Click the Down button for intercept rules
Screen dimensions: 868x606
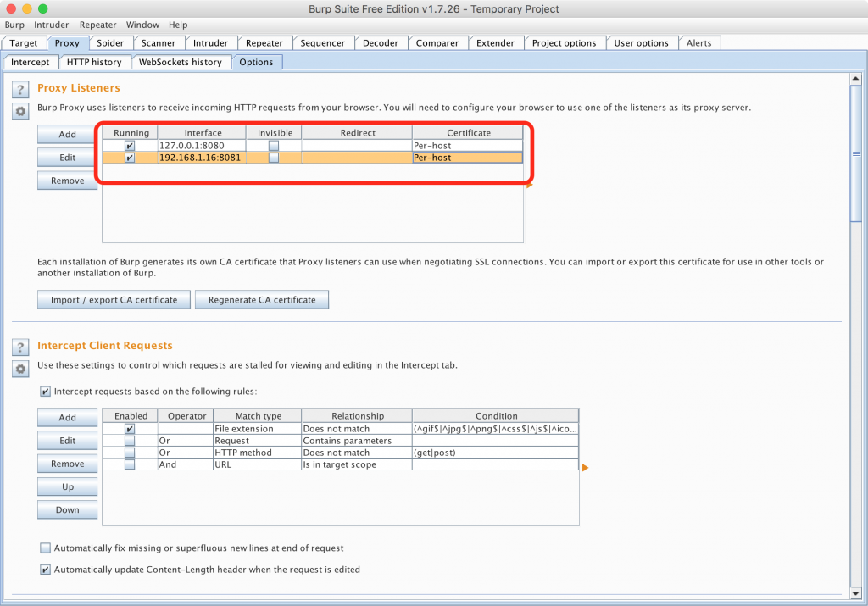click(x=67, y=510)
